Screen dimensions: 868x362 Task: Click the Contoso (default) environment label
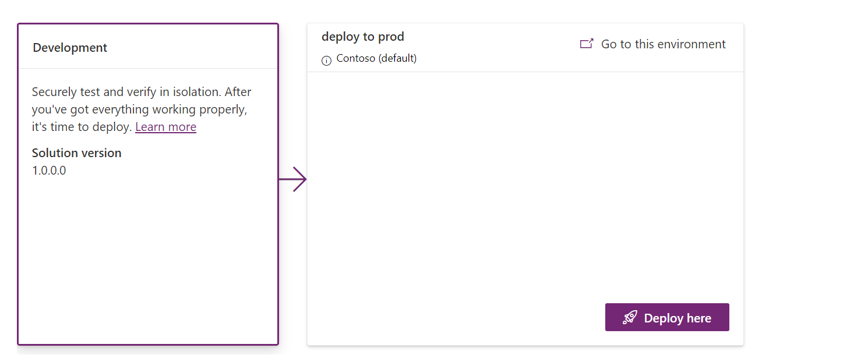[377, 58]
